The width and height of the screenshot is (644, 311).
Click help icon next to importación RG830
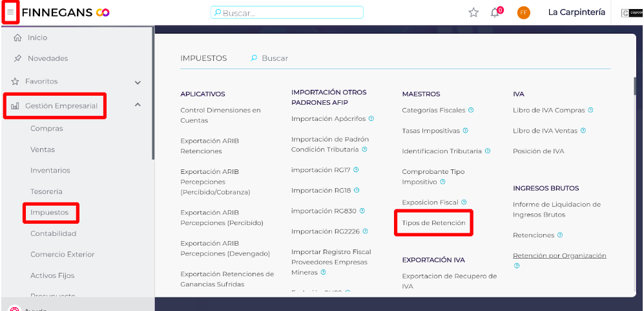362,211
